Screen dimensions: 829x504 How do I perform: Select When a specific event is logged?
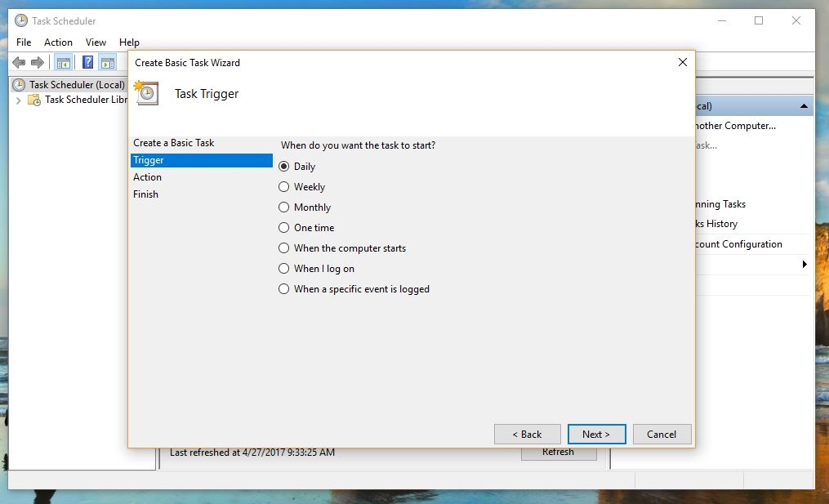click(x=354, y=288)
